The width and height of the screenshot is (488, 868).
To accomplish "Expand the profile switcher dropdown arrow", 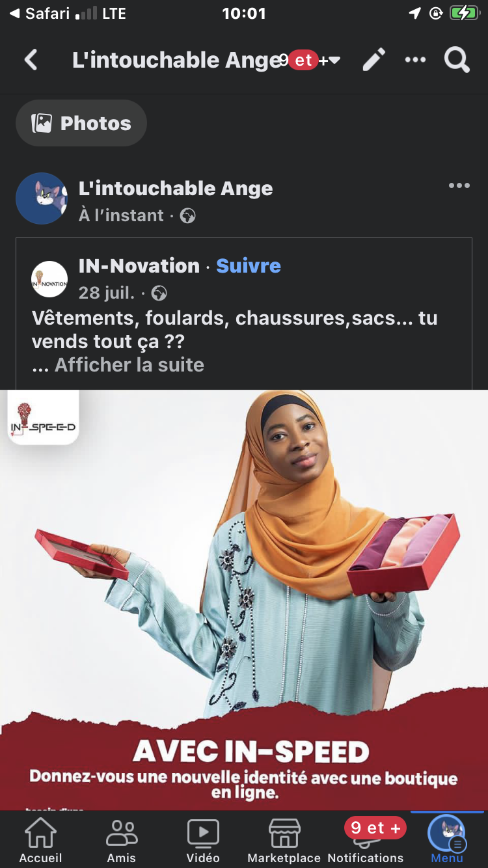I will pyautogui.click(x=334, y=61).
